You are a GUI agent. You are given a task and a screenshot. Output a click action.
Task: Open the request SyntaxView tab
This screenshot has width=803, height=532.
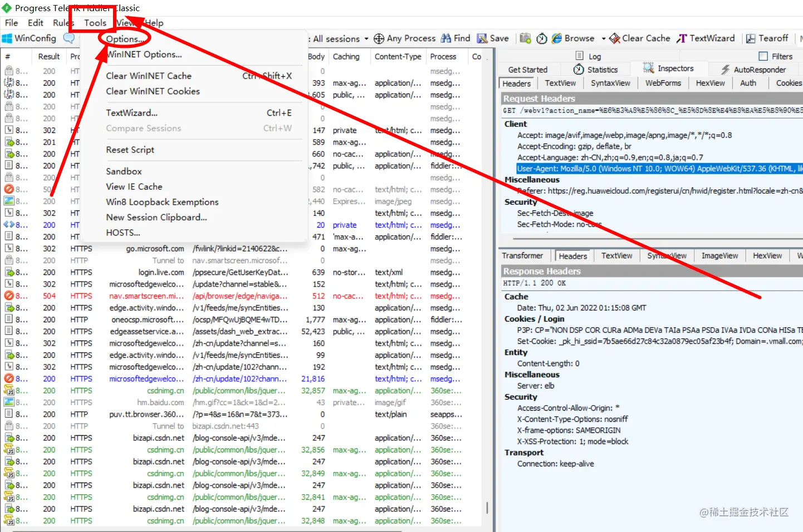610,83
